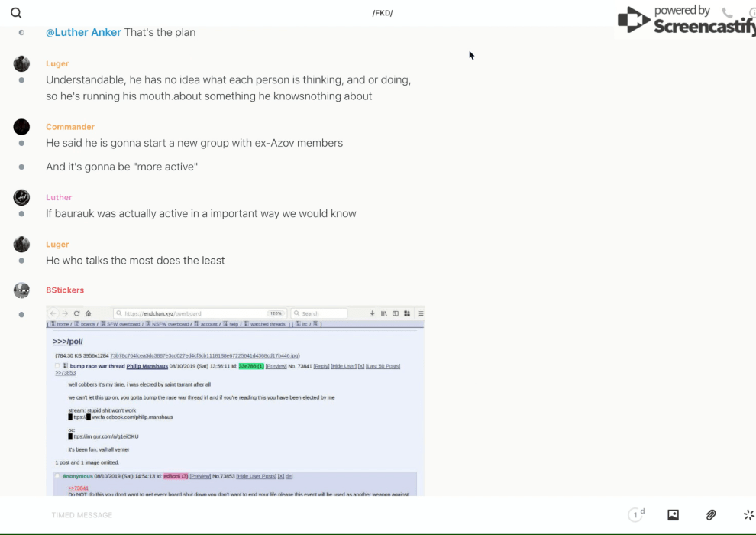Open the 8Stickers user avatar
The height and width of the screenshot is (535, 756).
21,290
